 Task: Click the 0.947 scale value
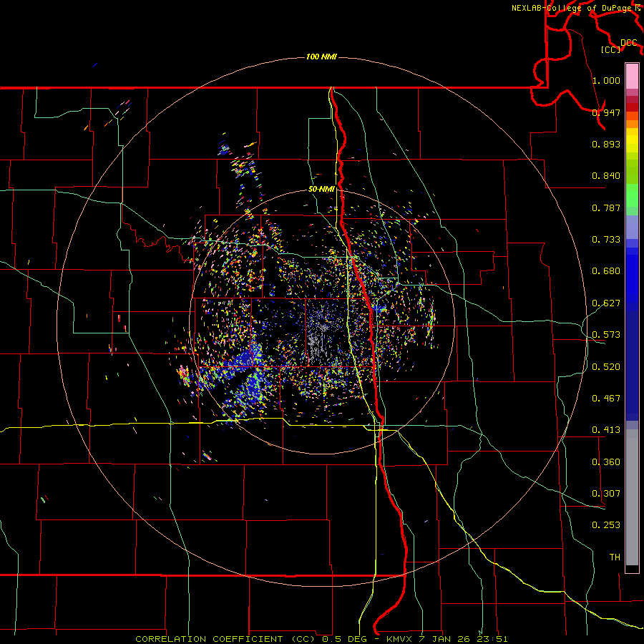[x=606, y=112]
